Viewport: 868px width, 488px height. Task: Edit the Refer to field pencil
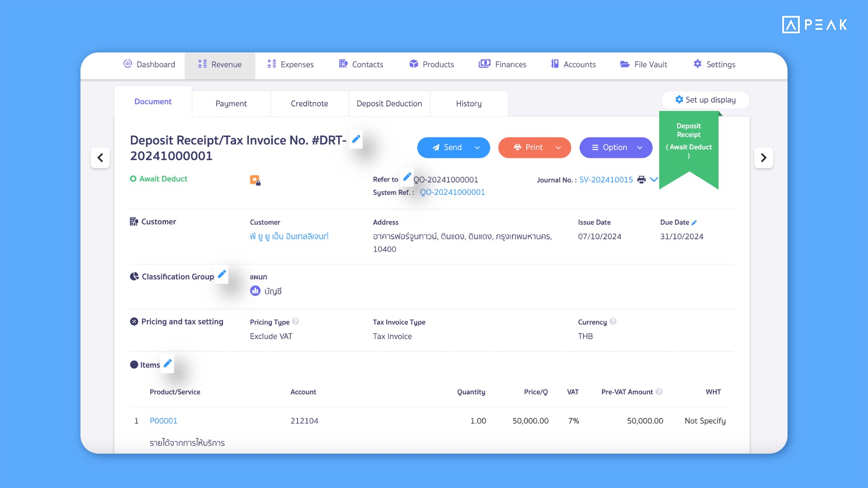pos(407,177)
